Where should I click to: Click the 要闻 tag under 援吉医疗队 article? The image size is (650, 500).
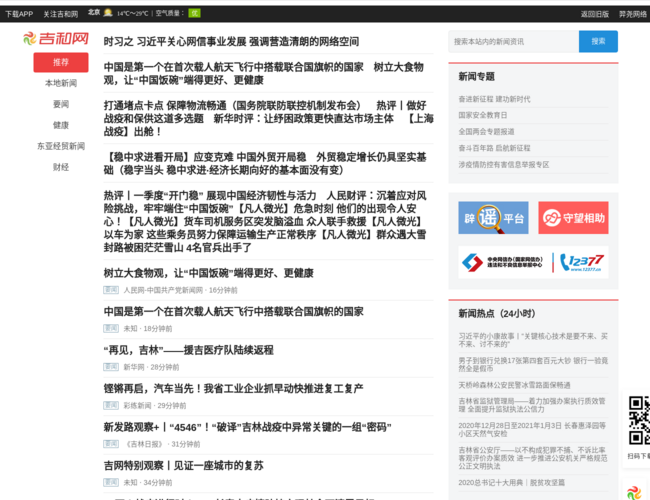click(x=111, y=367)
